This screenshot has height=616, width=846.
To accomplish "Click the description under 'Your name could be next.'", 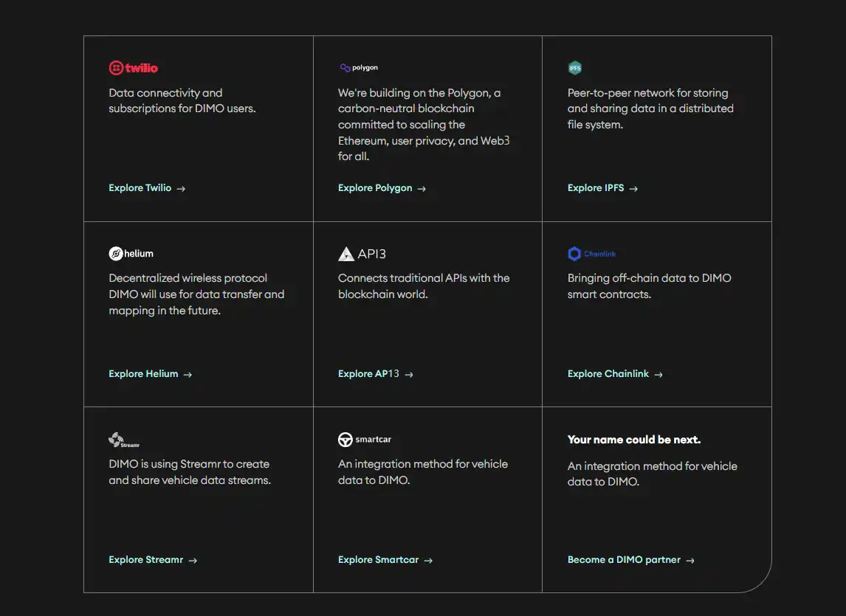I will pos(653,474).
